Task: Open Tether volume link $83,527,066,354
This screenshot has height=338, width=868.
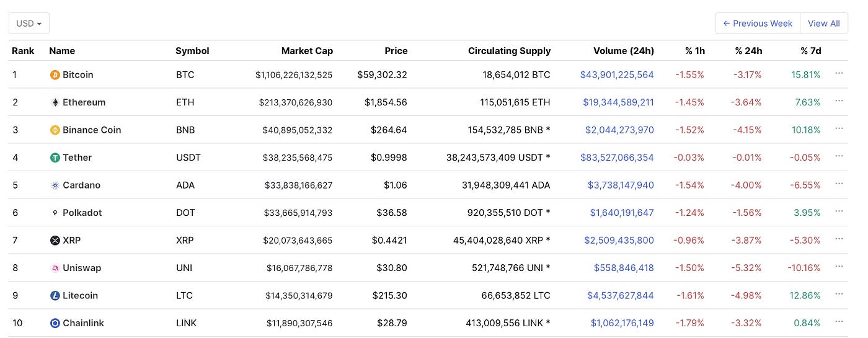Action: click(x=617, y=158)
